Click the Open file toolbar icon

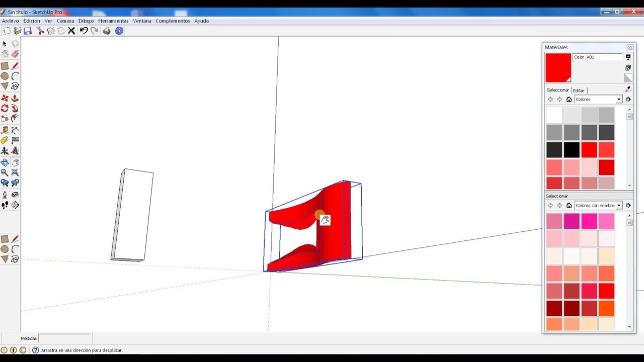[18, 31]
